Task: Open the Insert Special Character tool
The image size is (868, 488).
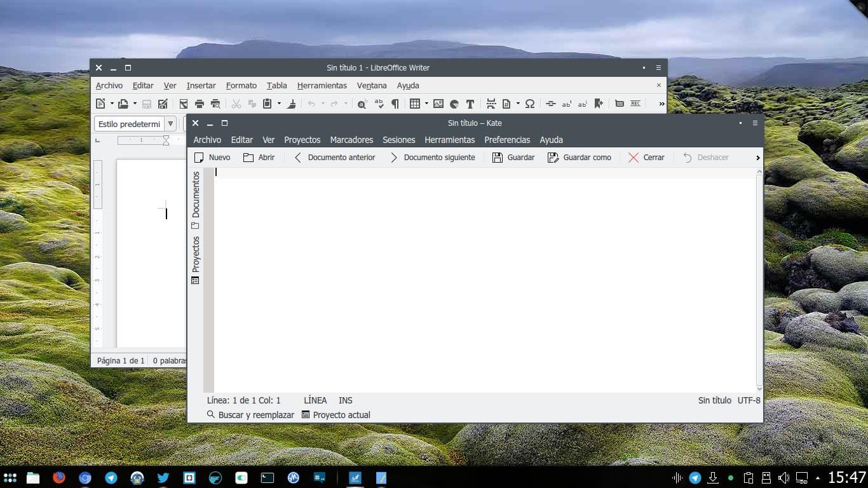Action: click(x=529, y=104)
